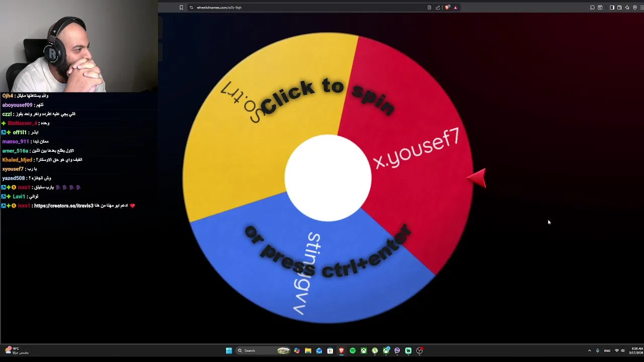Select chat username xyousef7
Image resolution: width=644 pixels, height=362 pixels.
click(x=13, y=169)
